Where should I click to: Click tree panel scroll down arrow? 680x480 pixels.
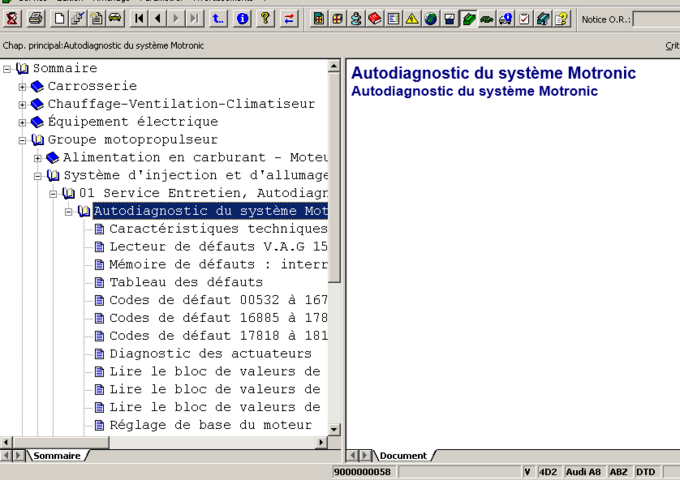pos(334,429)
